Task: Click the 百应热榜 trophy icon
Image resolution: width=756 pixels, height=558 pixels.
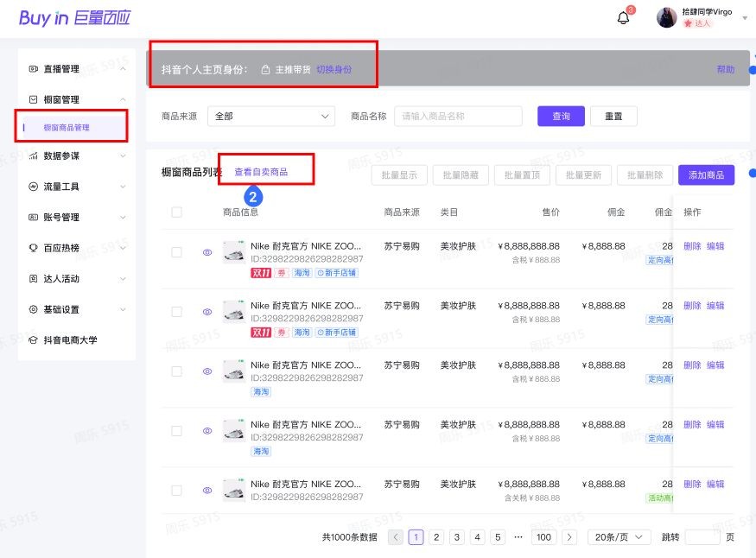Action: click(x=34, y=248)
